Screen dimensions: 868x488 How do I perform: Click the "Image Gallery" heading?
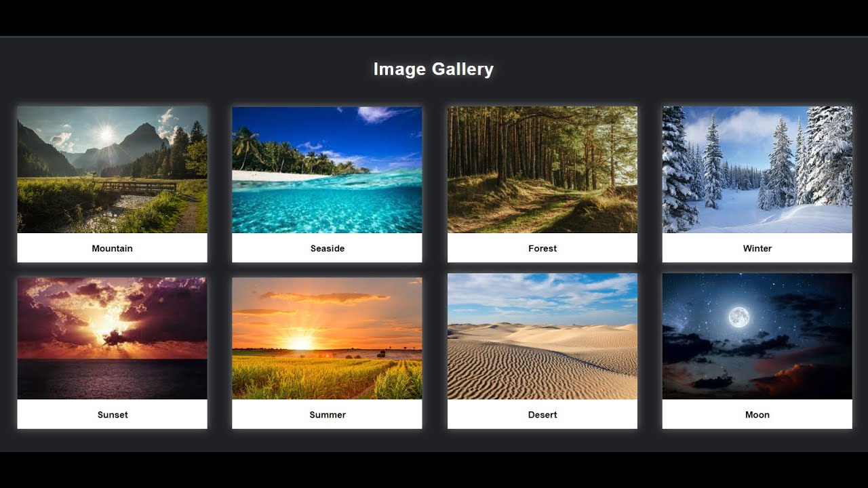coord(433,69)
